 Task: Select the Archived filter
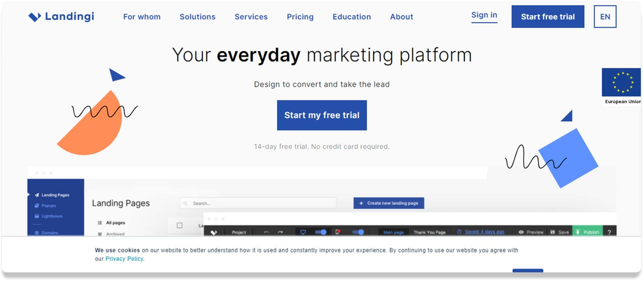coord(111,234)
